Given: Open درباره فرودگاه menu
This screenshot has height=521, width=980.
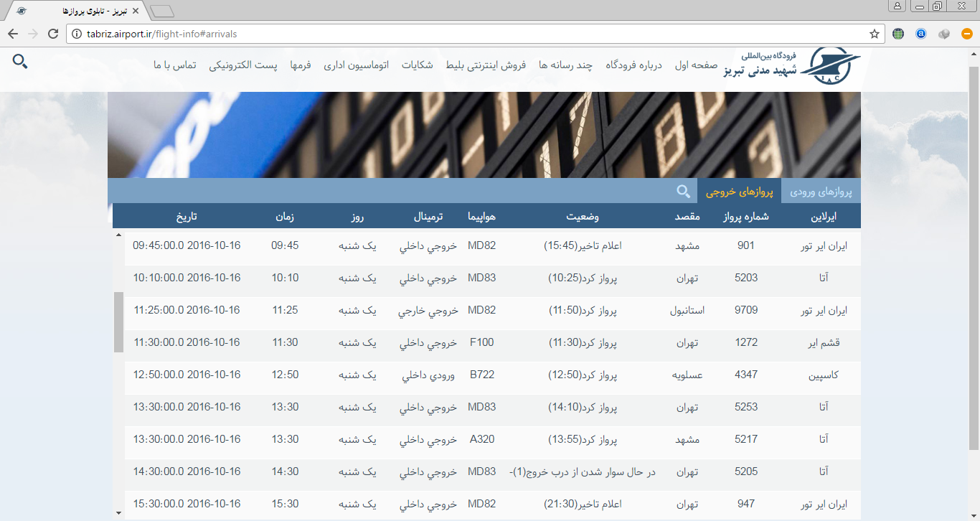Looking at the screenshot, I should (x=634, y=65).
